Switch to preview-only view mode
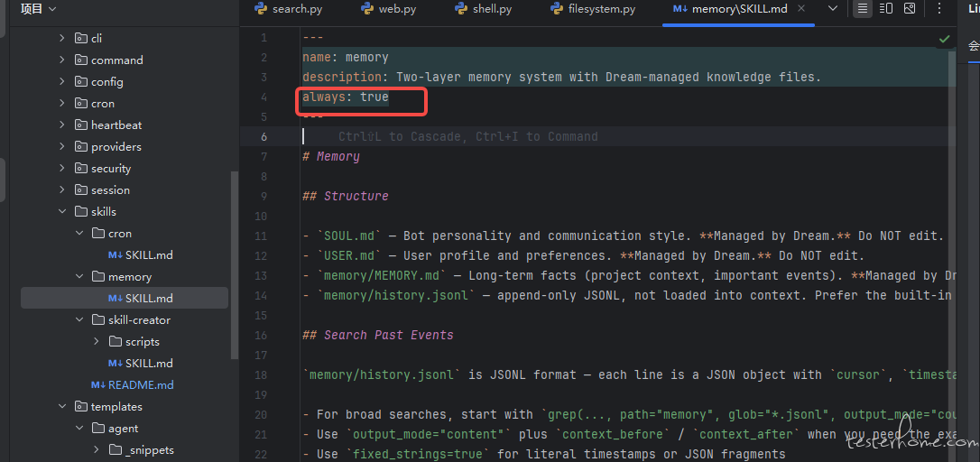Image resolution: width=980 pixels, height=462 pixels. click(x=909, y=9)
